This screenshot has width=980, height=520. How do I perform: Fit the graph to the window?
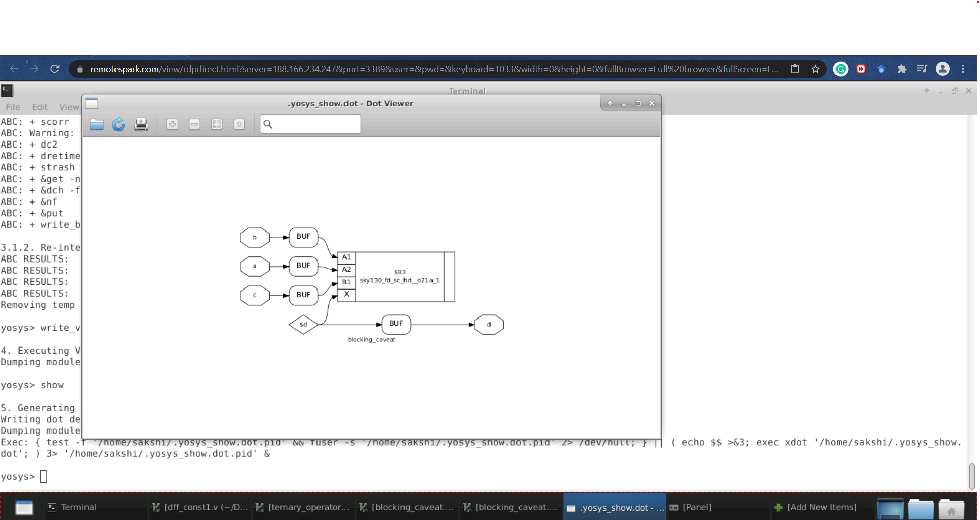[x=217, y=124]
